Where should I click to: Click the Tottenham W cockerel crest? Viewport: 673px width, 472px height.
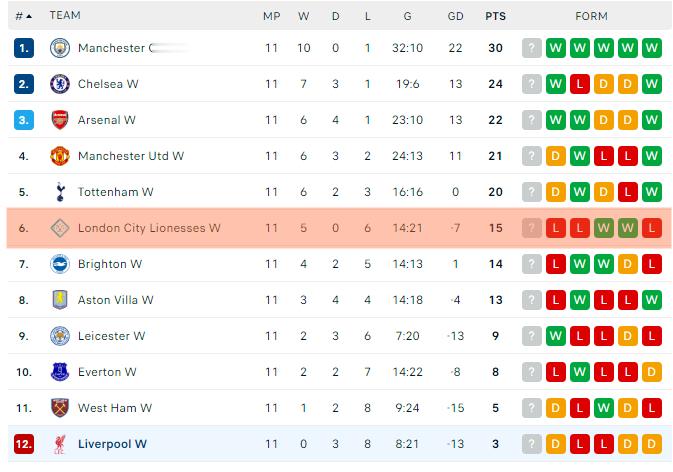point(60,192)
